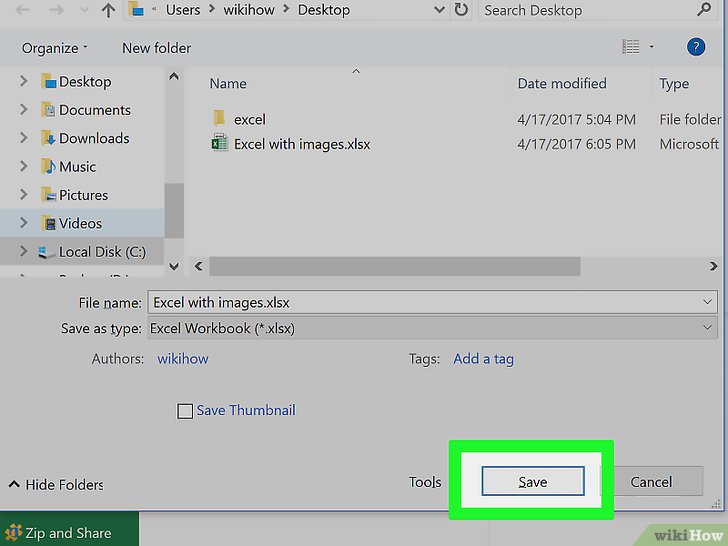Open the File name dropdown arrow
Viewport: 728px width, 546px height.
coord(707,302)
